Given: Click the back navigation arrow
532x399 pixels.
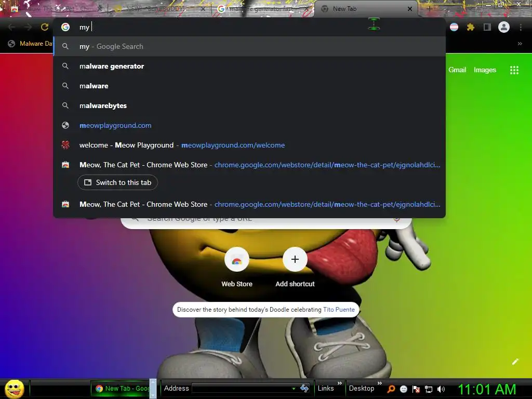Looking at the screenshot, I should coord(11,27).
